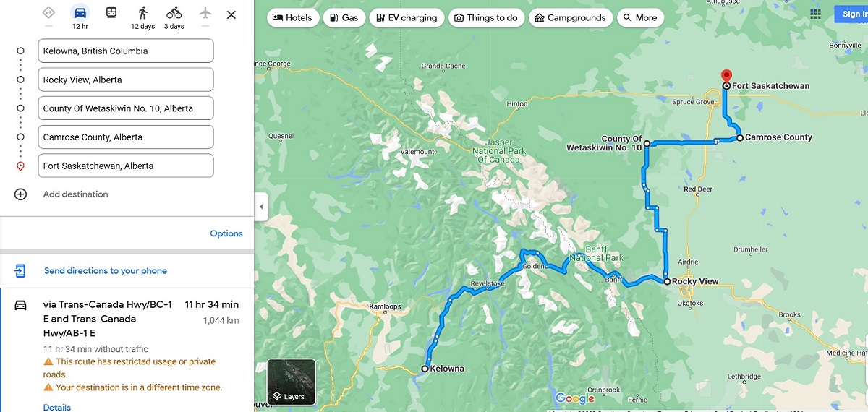Open route Options

pyautogui.click(x=226, y=233)
